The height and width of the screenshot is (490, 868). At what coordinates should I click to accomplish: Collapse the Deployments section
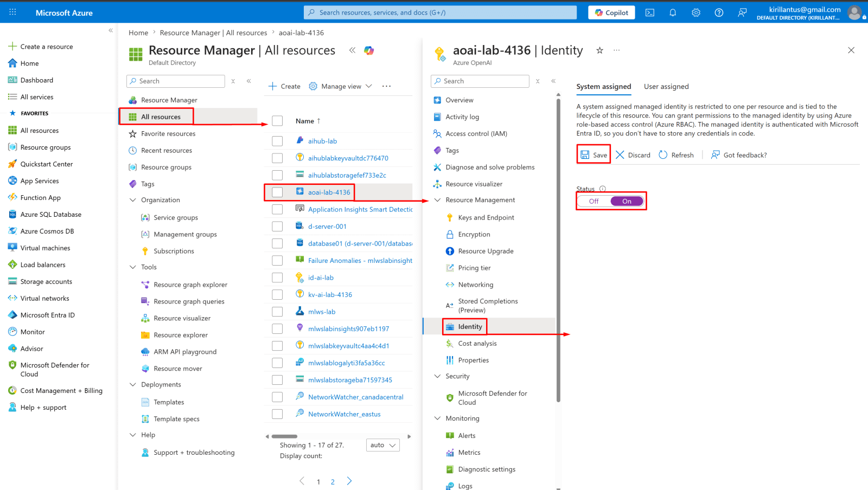[133, 385]
